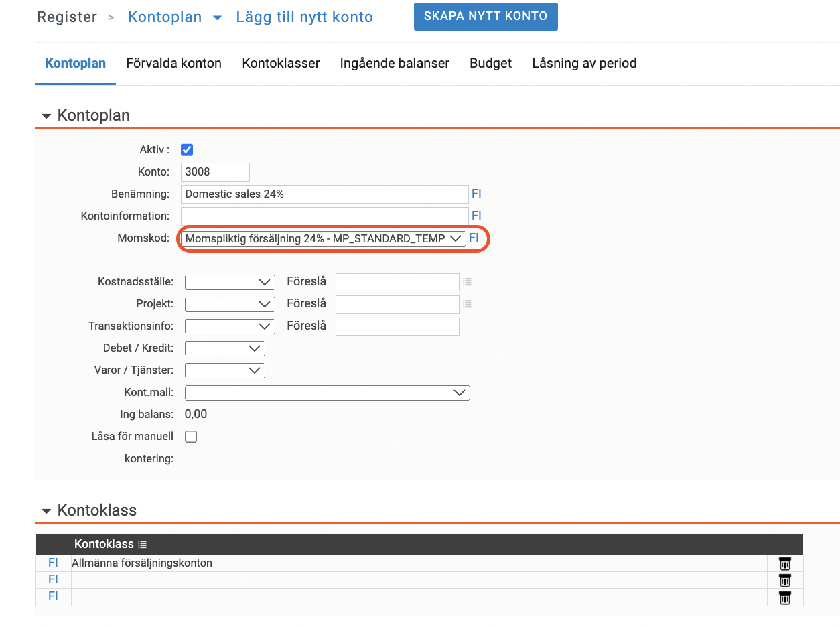The image size is (840, 627).
Task: Click Föreslå field for Projekt
Action: click(x=397, y=304)
